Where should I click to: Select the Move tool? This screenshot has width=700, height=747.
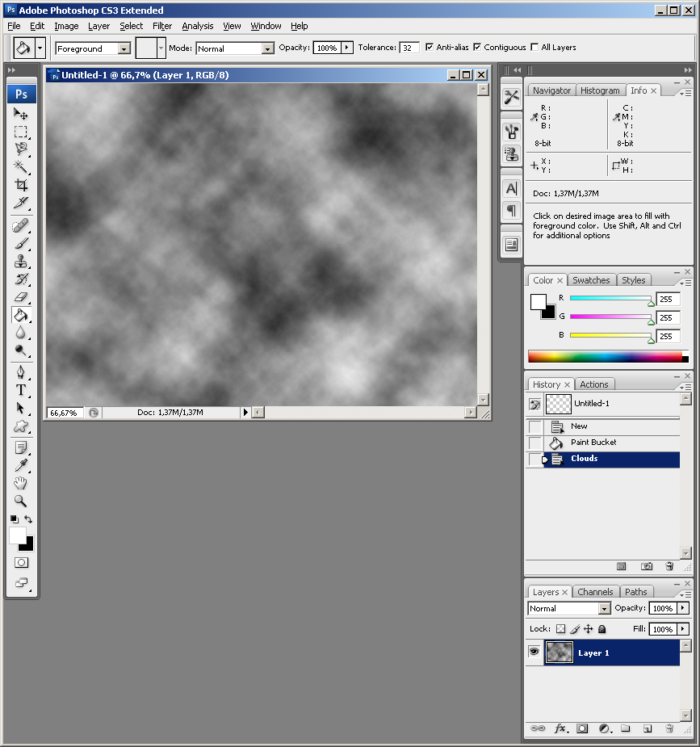[x=21, y=114]
